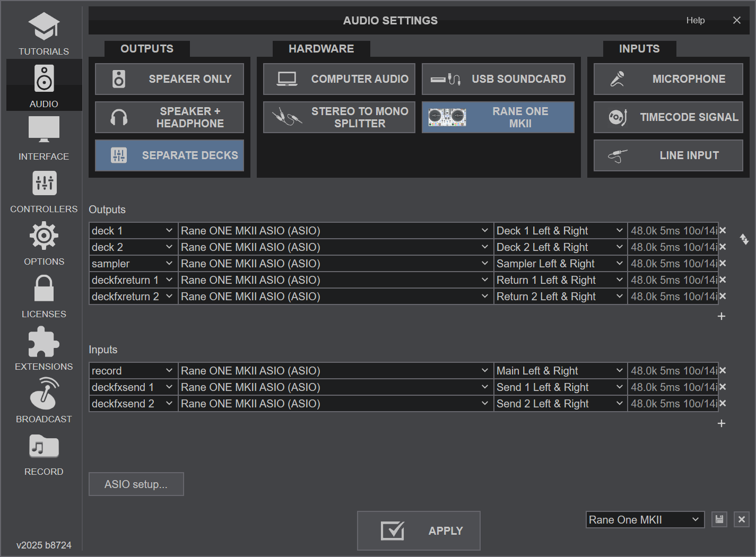756x557 pixels.
Task: Click record row latency info 48.0k 5ms
Action: (x=673, y=371)
